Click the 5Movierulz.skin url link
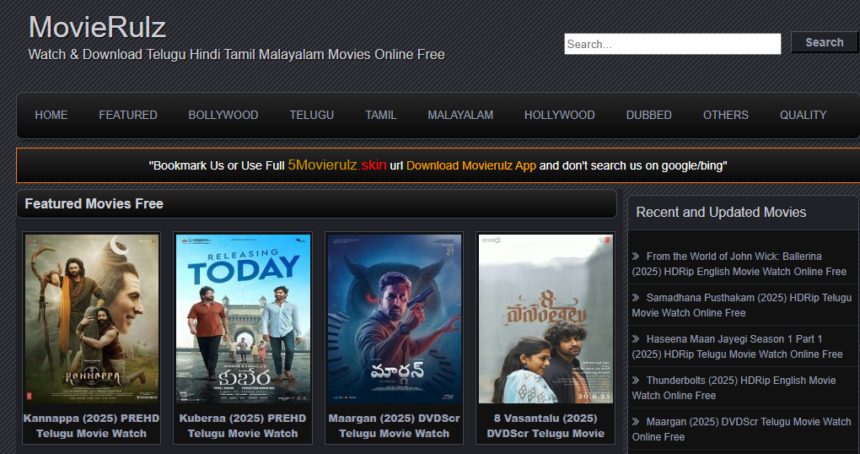860x454 pixels. click(337, 165)
